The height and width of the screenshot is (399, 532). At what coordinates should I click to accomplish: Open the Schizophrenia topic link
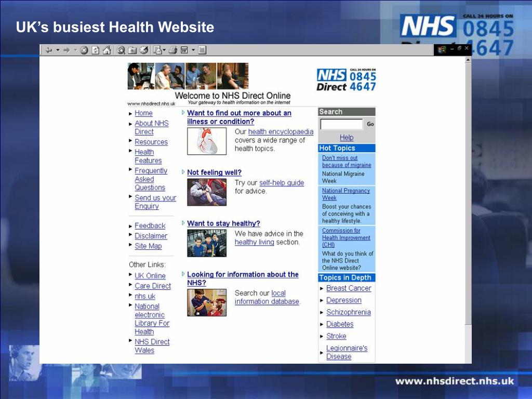click(x=349, y=312)
